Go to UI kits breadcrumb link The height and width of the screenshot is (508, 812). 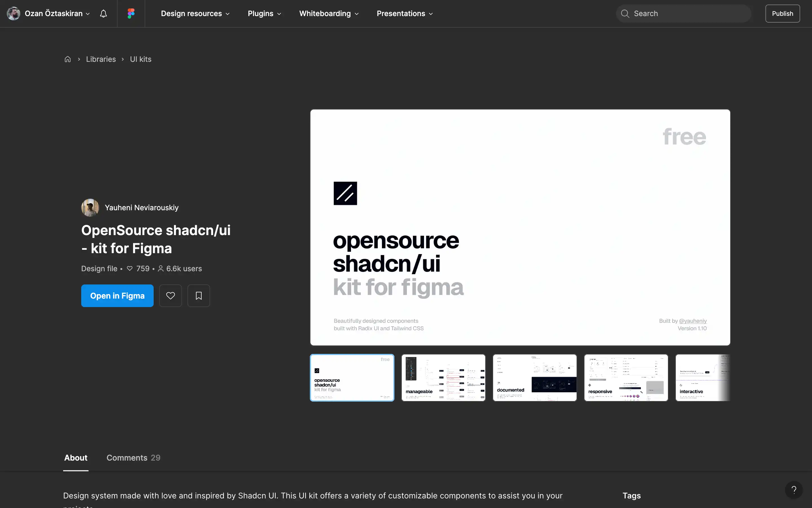click(141, 59)
